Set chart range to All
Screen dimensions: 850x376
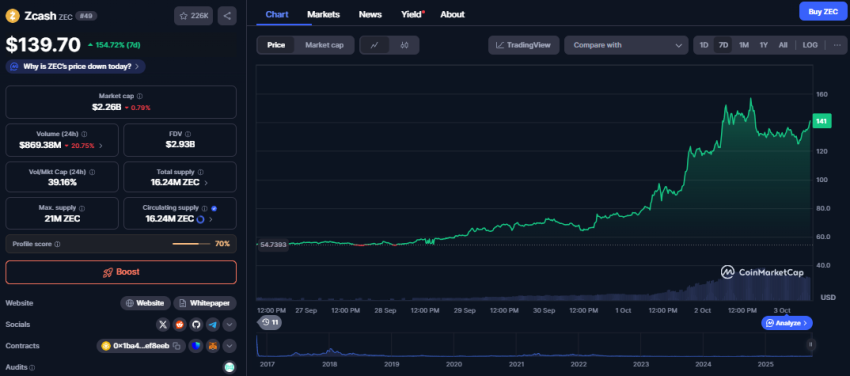point(783,45)
